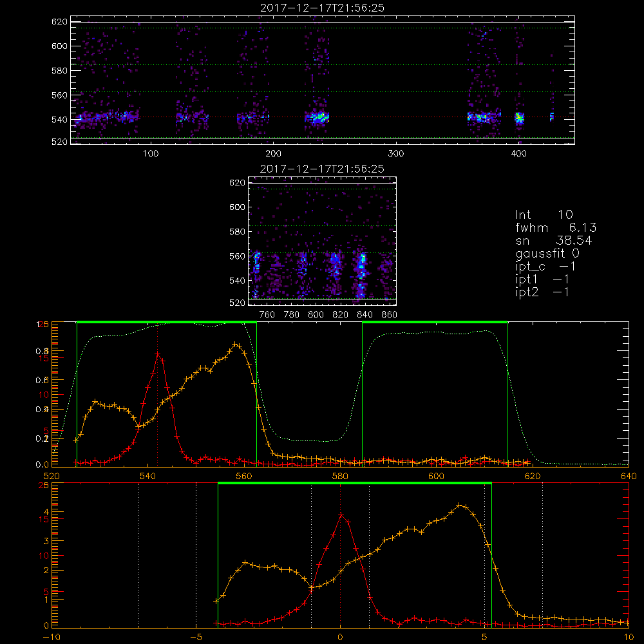
Task: Click the red peak top in the upper profile plot
Action: pyautogui.click(x=157, y=353)
